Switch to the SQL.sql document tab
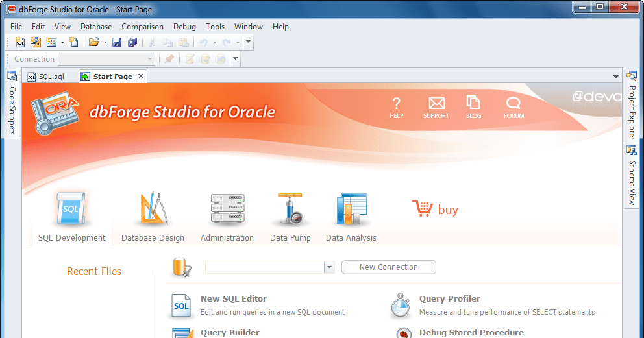Image resolution: width=644 pixels, height=338 pixels. (46, 77)
